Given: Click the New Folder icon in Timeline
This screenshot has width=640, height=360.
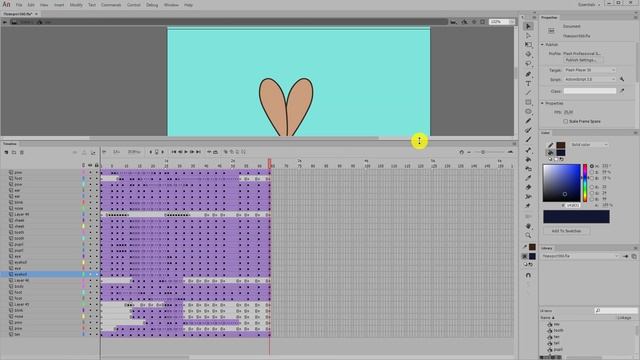Looking at the screenshot, I should pos(14,152).
